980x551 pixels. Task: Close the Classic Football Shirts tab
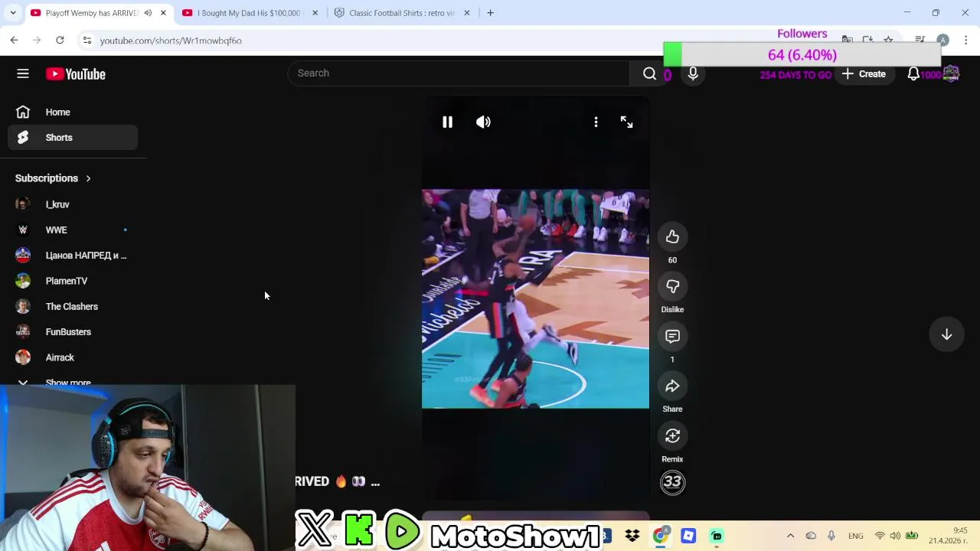[466, 13]
